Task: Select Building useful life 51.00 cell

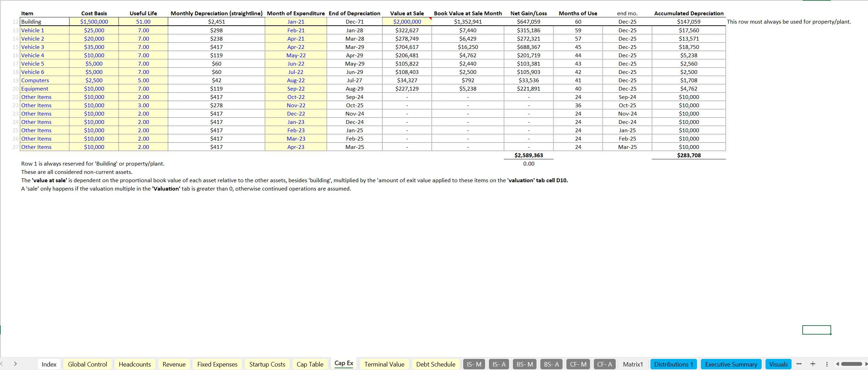Action: click(x=143, y=22)
